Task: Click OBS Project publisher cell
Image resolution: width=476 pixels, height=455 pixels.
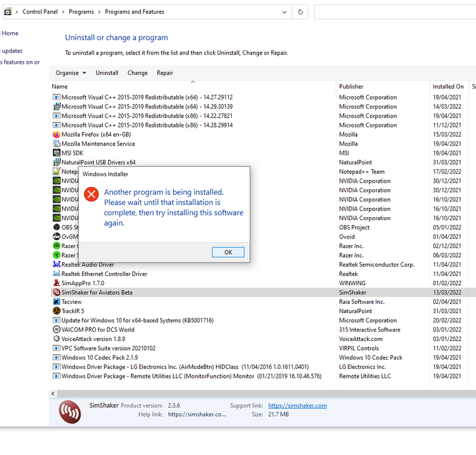Action: pos(354,227)
